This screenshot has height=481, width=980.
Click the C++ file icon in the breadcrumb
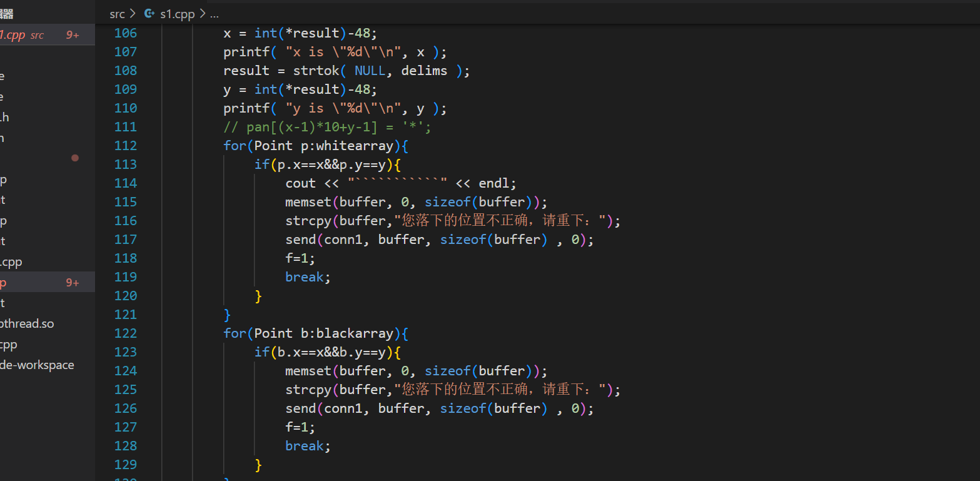[x=149, y=14]
